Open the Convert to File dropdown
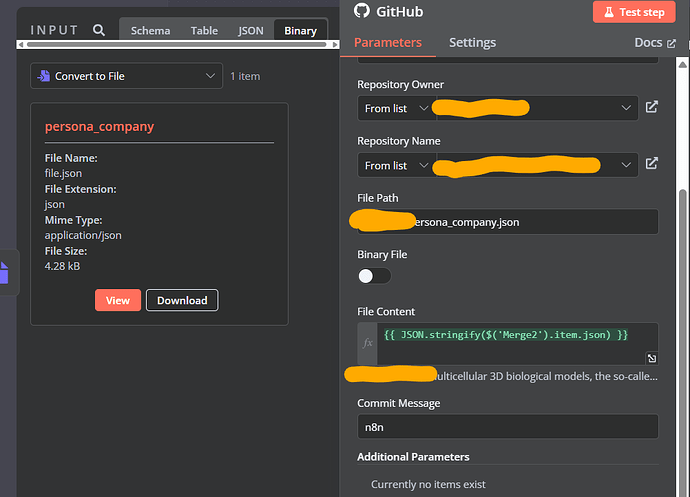The image size is (690, 497). tap(126, 76)
